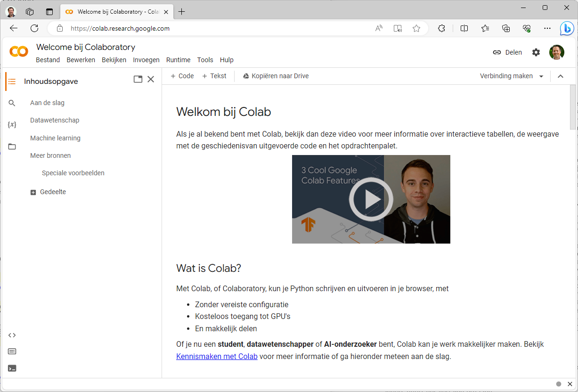Expand the Verbinding maken dropdown arrow
The height and width of the screenshot is (392, 578).
(x=541, y=76)
